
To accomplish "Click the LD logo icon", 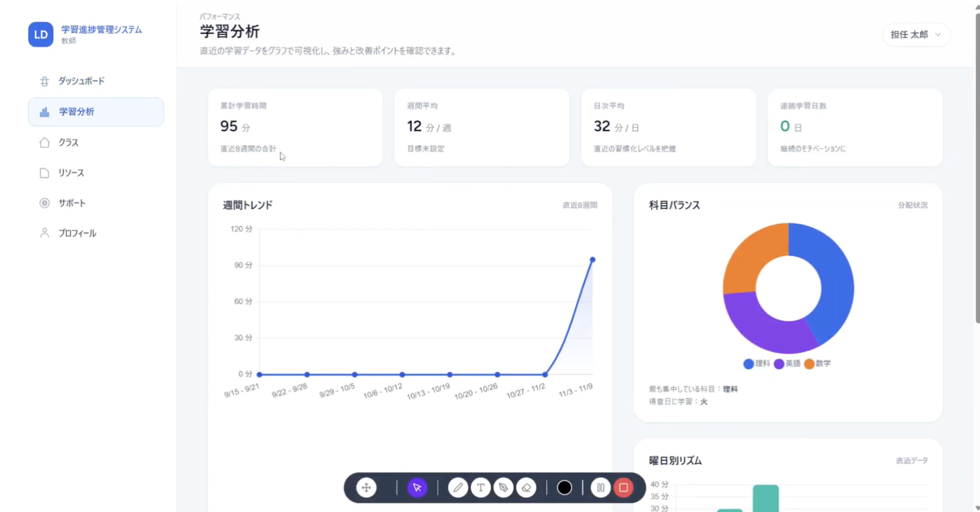I will point(41,34).
